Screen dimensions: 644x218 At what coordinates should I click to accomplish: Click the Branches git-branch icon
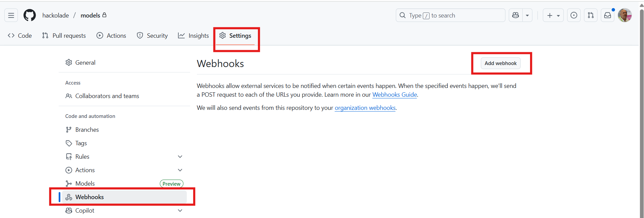pyautogui.click(x=69, y=130)
